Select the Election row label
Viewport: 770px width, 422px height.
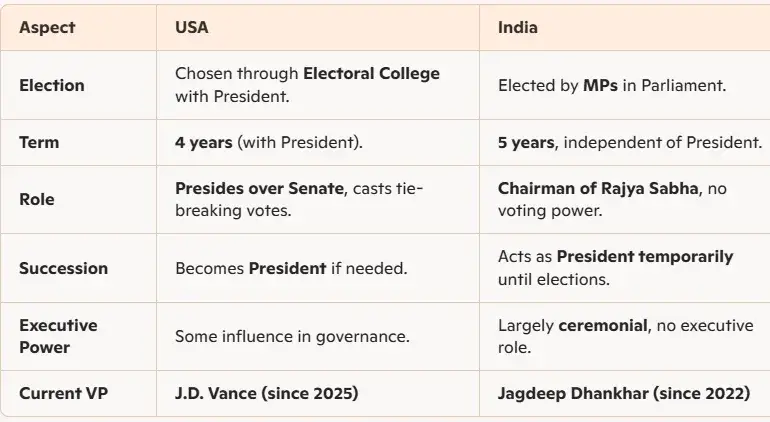52,85
